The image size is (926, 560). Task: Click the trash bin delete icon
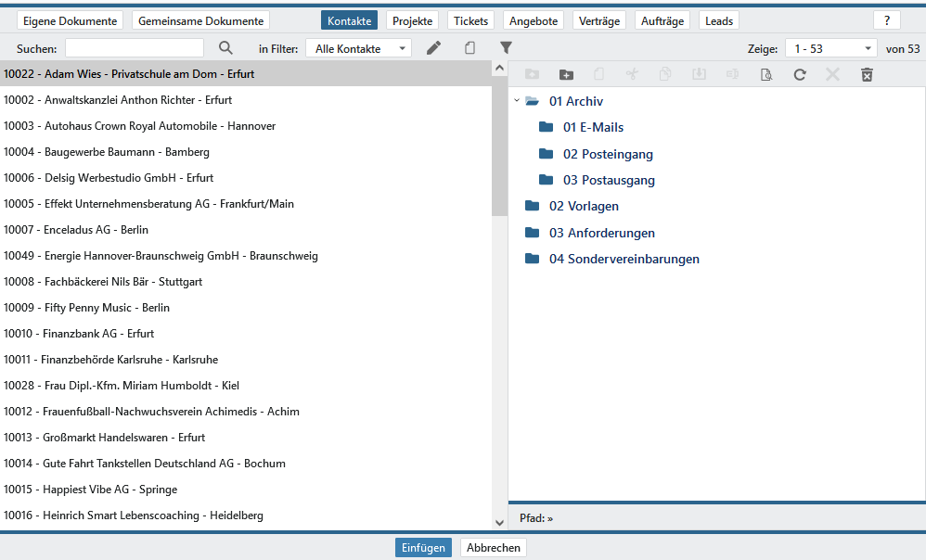pos(867,75)
